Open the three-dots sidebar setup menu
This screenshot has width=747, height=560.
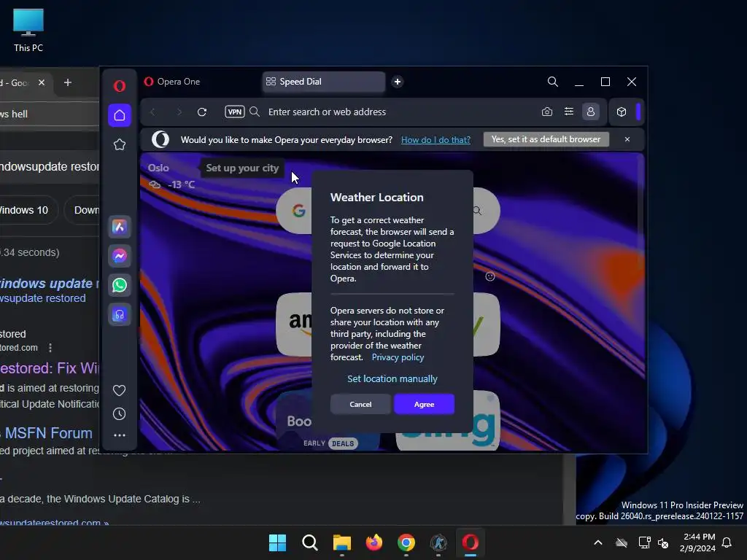[x=119, y=435]
